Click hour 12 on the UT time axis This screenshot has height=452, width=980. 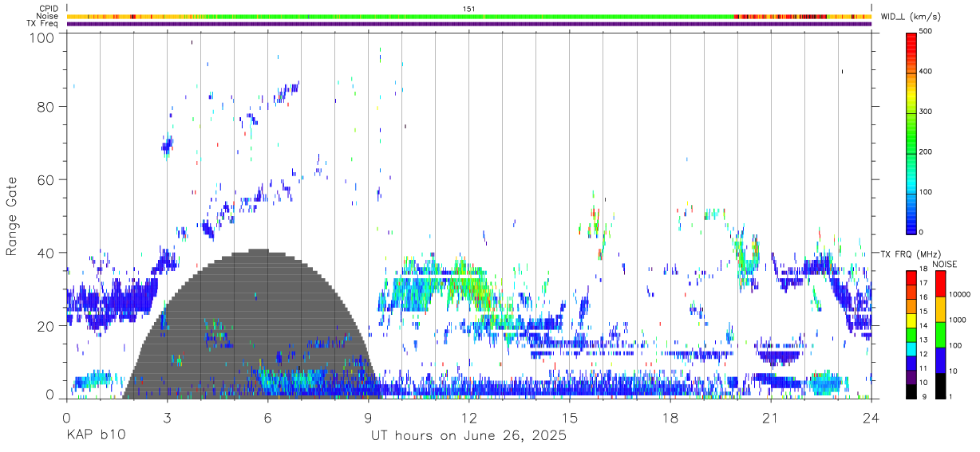pyautogui.click(x=469, y=418)
